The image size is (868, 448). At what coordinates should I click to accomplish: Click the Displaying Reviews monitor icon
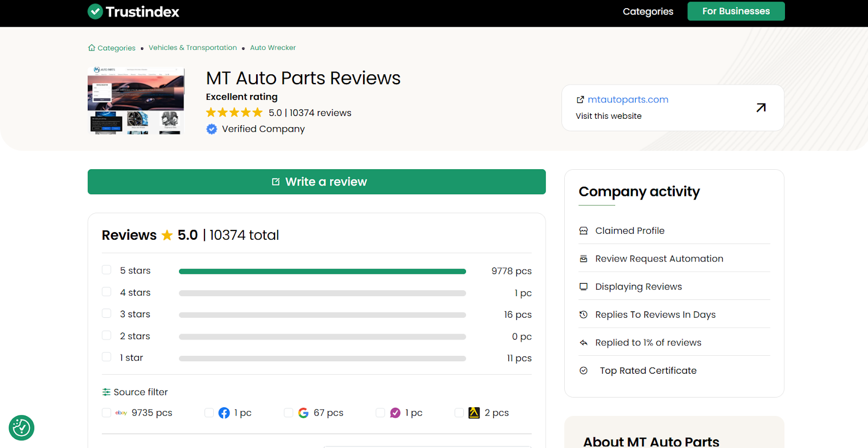point(583,286)
